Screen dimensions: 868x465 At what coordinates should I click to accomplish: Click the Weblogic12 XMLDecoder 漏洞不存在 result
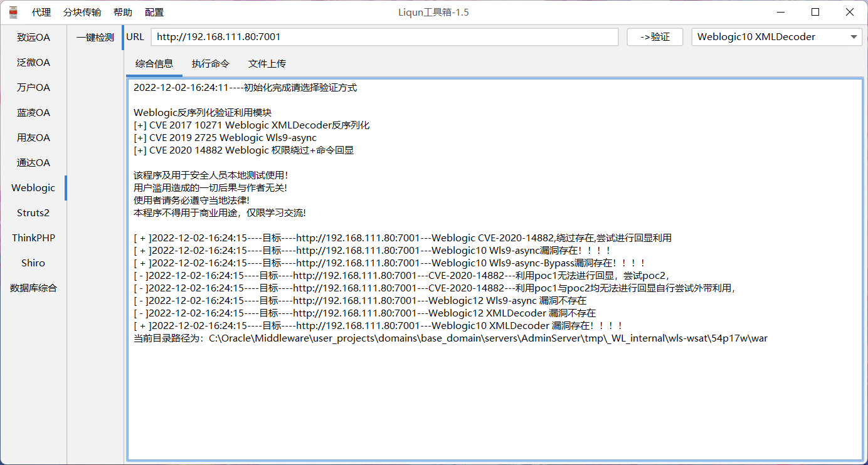364,313
